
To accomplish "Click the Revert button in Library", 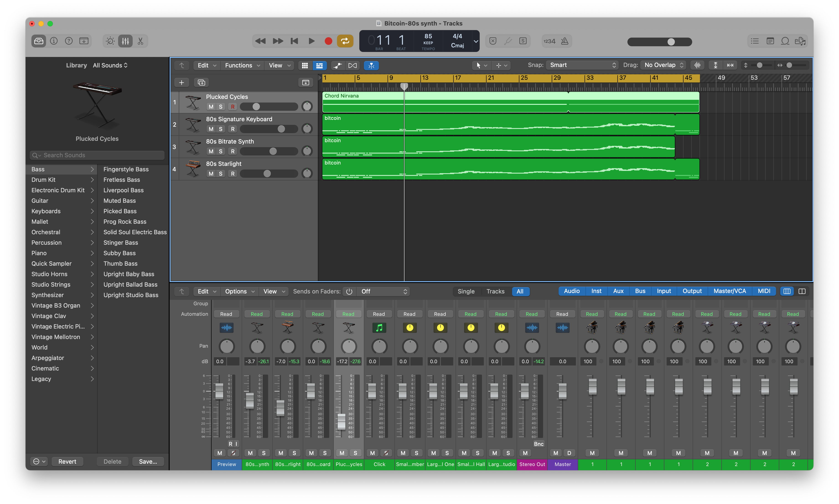I will pos(67,462).
